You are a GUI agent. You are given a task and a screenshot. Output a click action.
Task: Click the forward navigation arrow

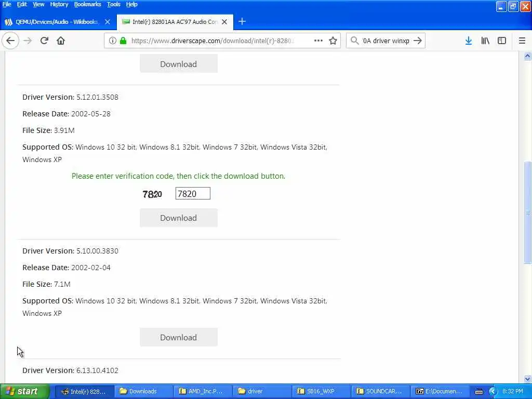[28, 41]
